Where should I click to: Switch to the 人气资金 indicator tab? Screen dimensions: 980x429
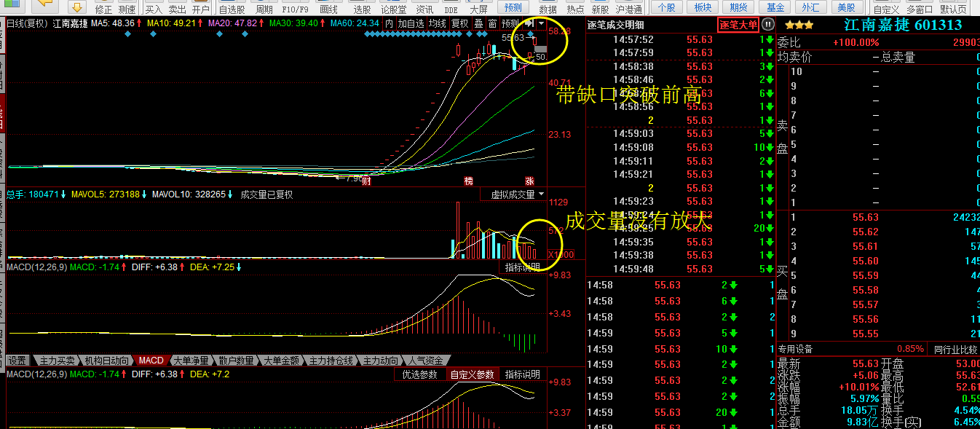coord(425,361)
